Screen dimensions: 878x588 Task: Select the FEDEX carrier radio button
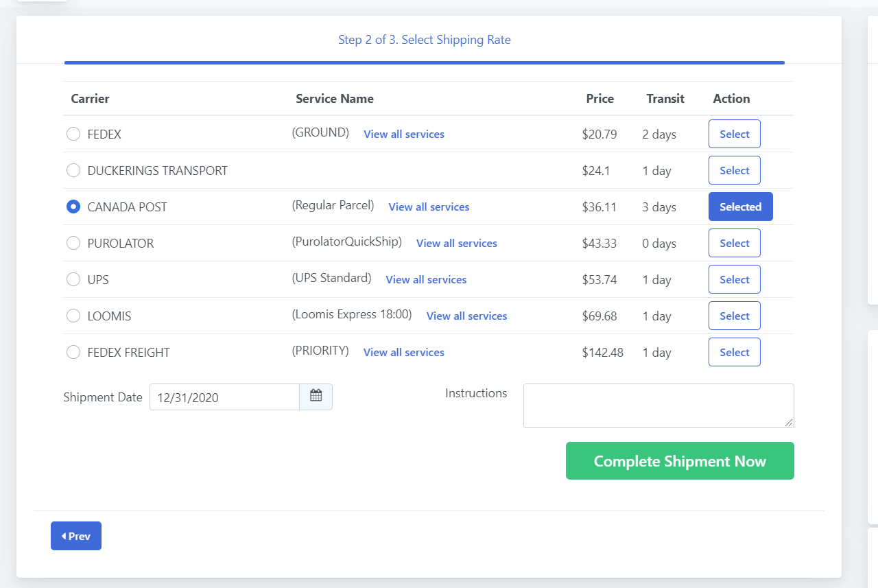click(73, 134)
